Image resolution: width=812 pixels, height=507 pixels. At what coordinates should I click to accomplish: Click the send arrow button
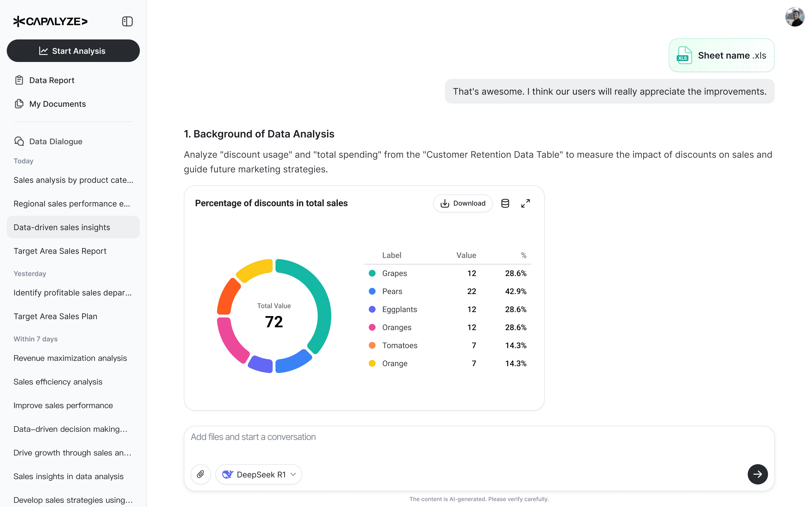(x=757, y=474)
